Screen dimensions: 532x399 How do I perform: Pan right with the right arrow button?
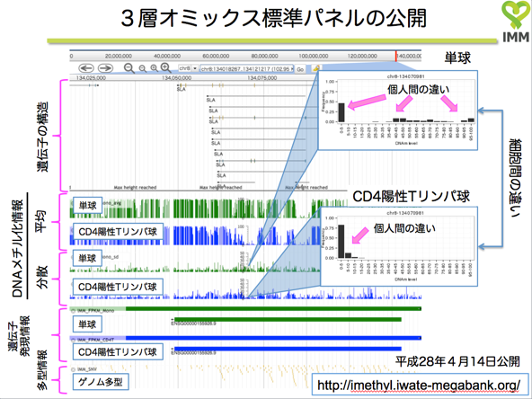(x=105, y=68)
